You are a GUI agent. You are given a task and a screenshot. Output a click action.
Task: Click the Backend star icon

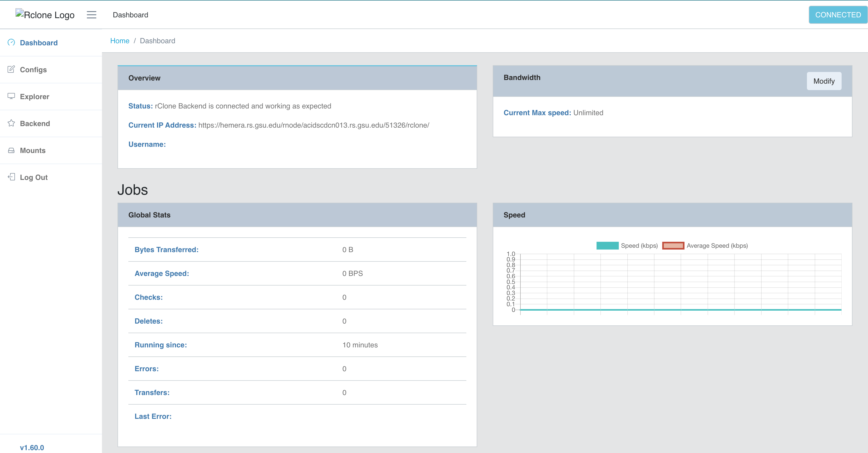pyautogui.click(x=11, y=123)
